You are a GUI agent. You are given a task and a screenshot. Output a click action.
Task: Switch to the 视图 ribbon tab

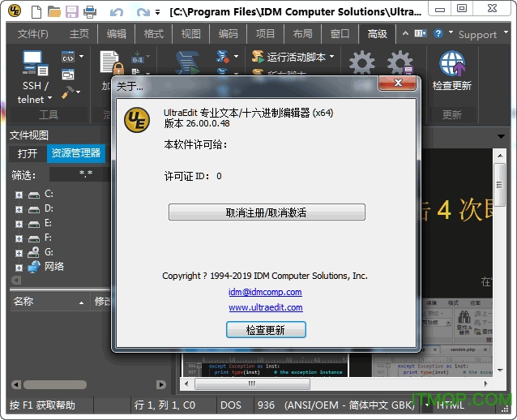tap(191, 34)
